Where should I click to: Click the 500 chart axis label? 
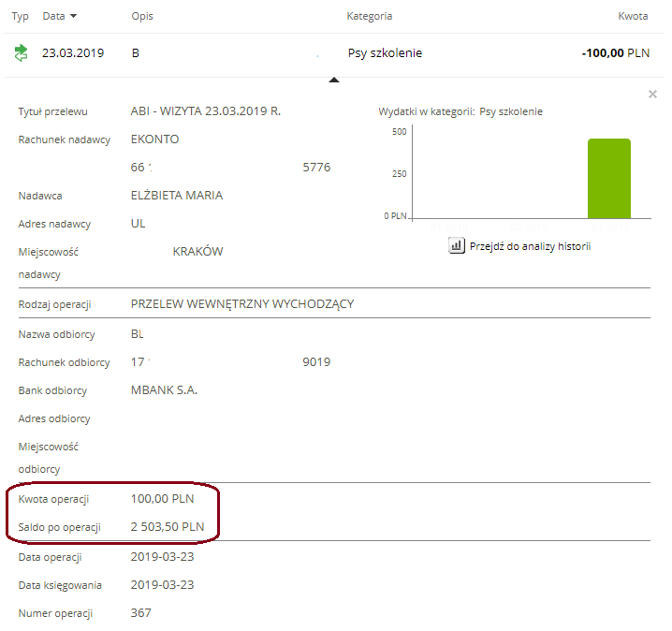click(x=399, y=132)
